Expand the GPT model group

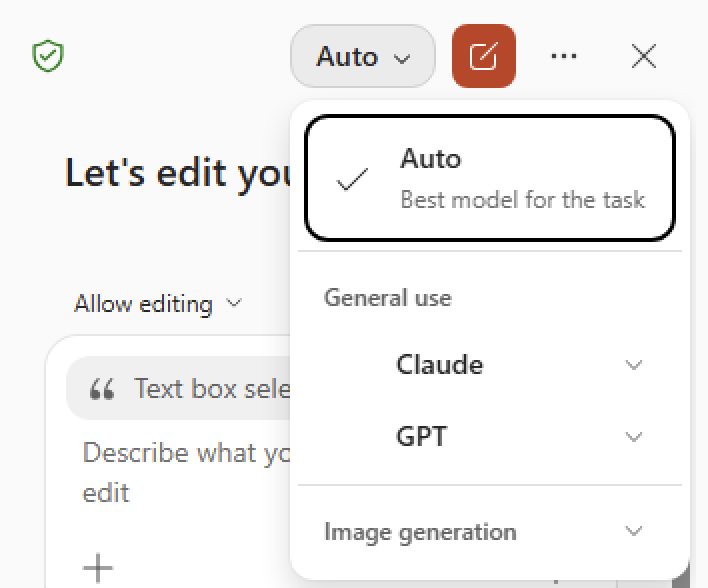tap(490, 437)
